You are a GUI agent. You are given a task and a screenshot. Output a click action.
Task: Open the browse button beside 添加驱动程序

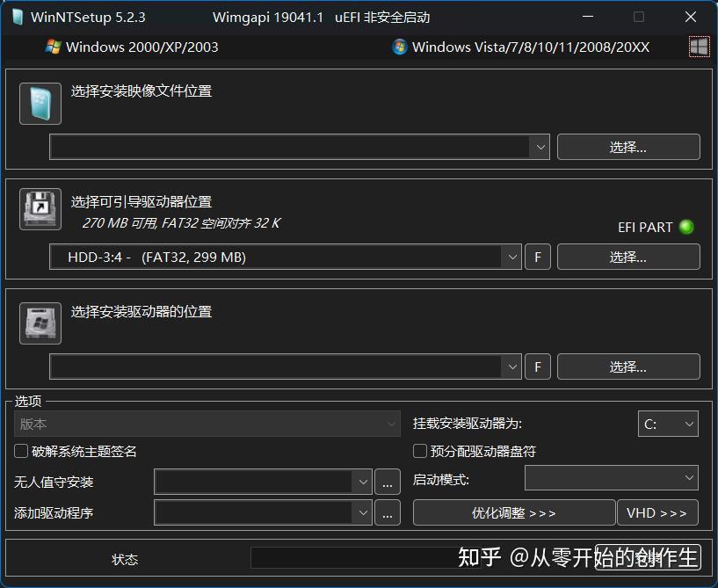point(387,512)
